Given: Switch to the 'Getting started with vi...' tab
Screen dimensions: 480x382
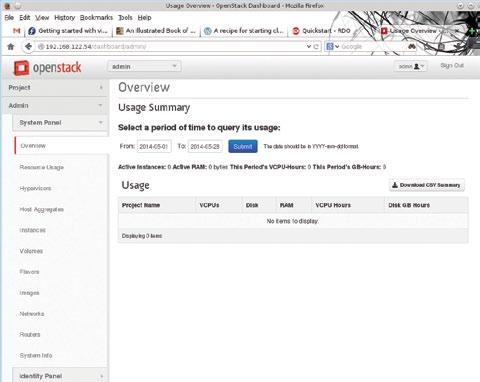Looking at the screenshot, I should pyautogui.click(x=68, y=31).
